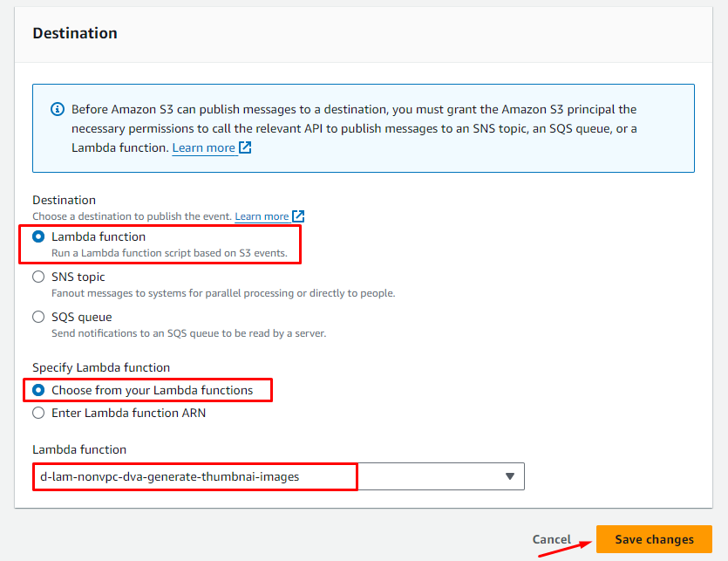728x561 pixels.
Task: Open Learn more link in the info notice
Action: tap(203, 148)
